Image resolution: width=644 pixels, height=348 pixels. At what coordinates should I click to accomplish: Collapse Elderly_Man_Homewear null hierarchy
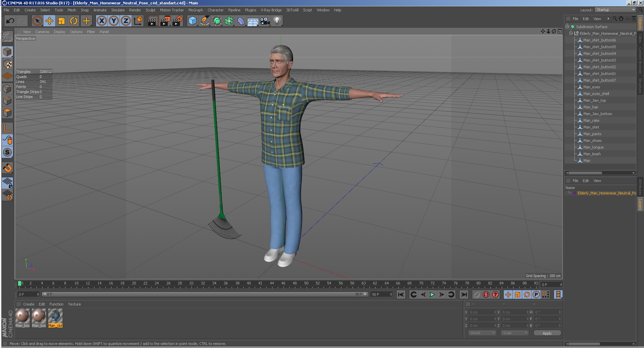coord(571,33)
